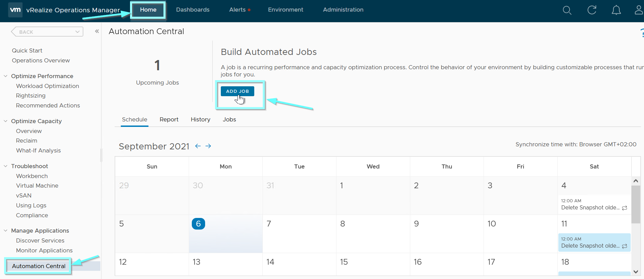Open Recommended Actions

pos(48,105)
